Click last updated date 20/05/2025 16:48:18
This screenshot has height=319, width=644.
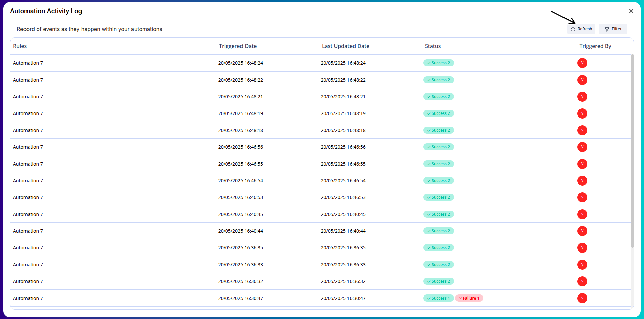pos(343,130)
